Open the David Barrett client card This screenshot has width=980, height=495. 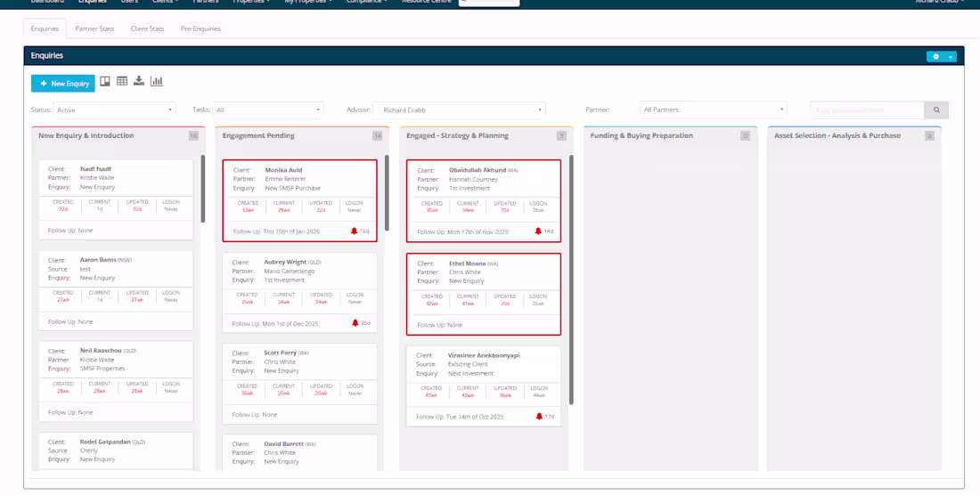300,452
